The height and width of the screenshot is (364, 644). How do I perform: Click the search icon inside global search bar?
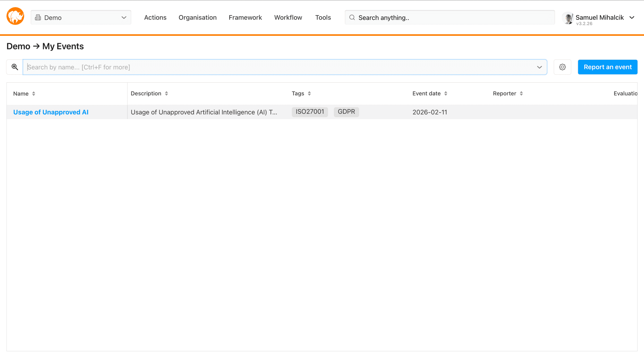(352, 17)
